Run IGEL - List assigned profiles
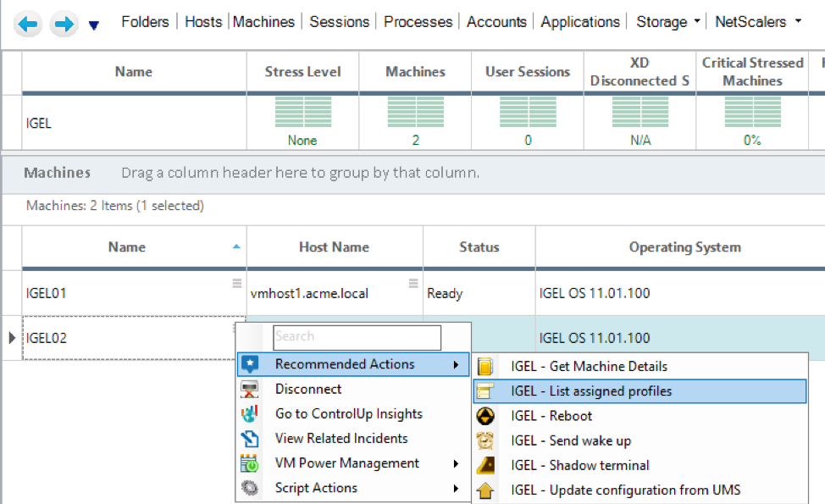The width and height of the screenshot is (825, 504). [640, 390]
